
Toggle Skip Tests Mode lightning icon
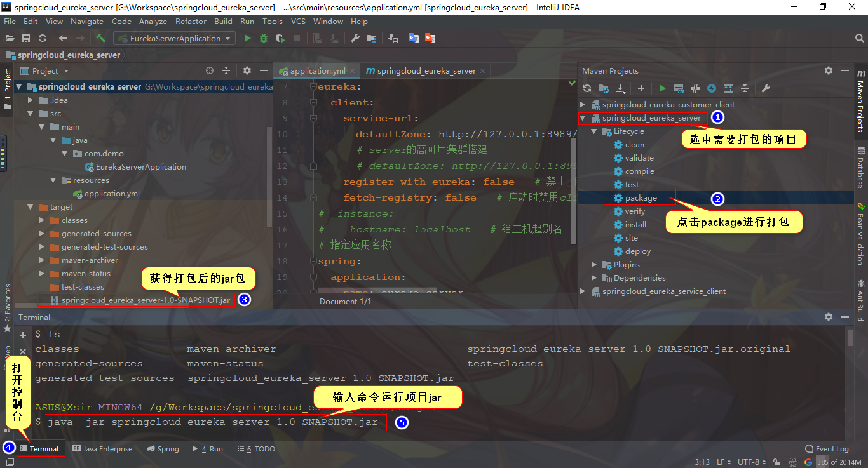(x=712, y=88)
